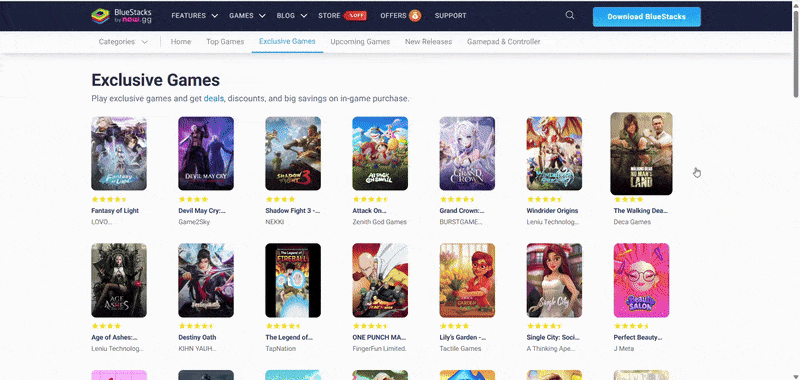Click the 'Deca Games' developer name
Viewport: 800px width, 380px height.
click(632, 222)
